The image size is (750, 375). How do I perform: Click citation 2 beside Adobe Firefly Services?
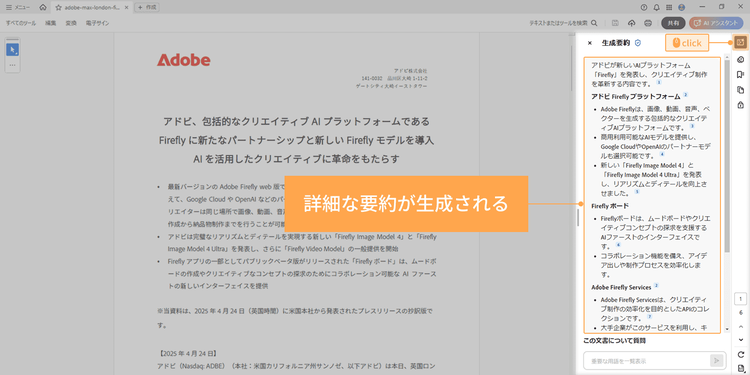[656, 286]
